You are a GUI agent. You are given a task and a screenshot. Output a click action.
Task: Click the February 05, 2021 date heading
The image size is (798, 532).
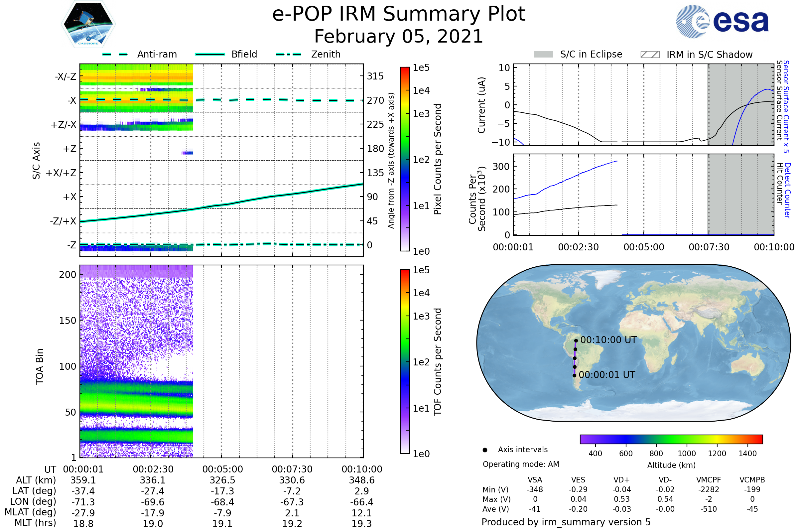click(399, 36)
